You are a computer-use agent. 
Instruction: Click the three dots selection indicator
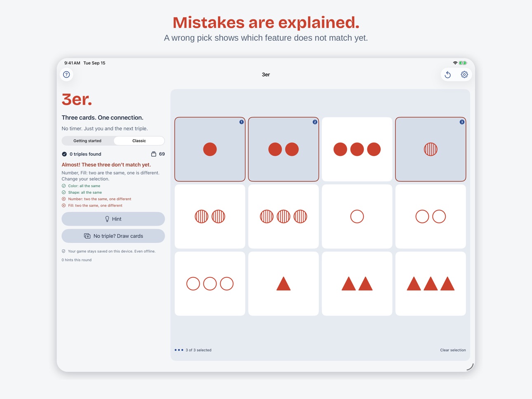[179, 350]
